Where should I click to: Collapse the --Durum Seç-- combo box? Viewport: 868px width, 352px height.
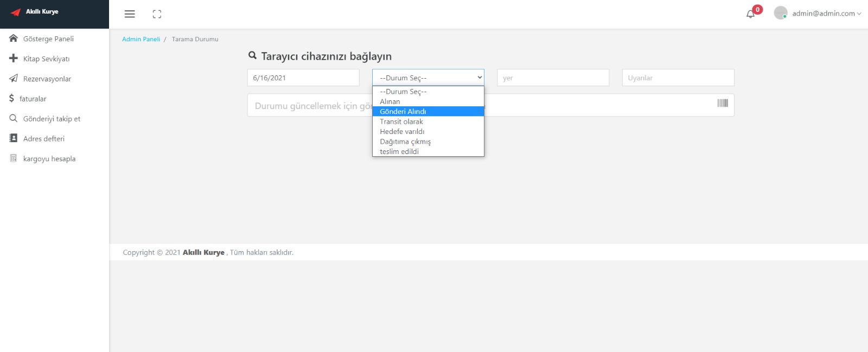[428, 78]
